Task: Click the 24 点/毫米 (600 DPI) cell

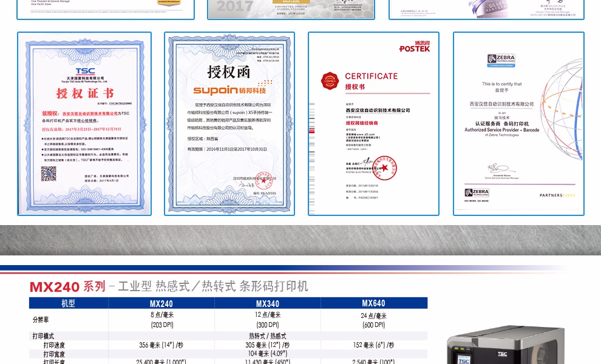Action: click(x=374, y=320)
